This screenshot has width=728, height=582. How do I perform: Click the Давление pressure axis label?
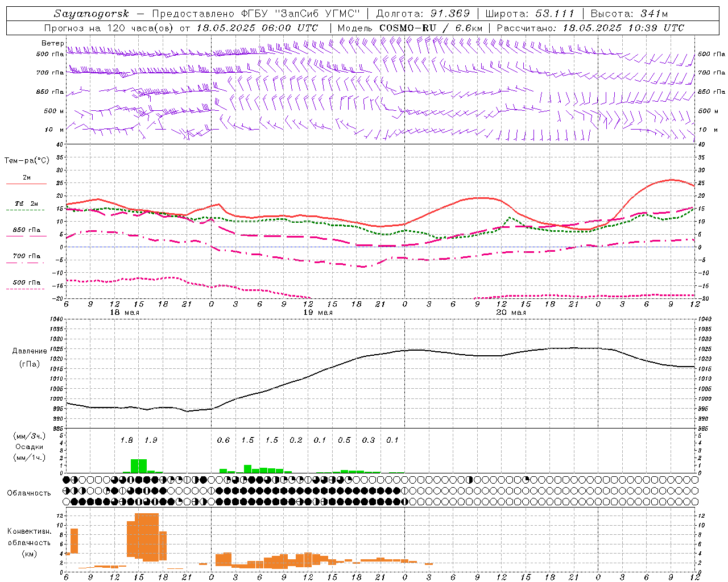(30, 351)
